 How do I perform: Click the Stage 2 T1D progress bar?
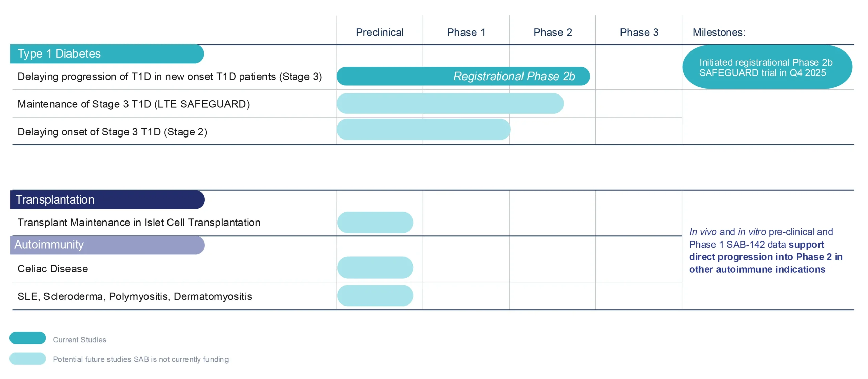point(423,129)
